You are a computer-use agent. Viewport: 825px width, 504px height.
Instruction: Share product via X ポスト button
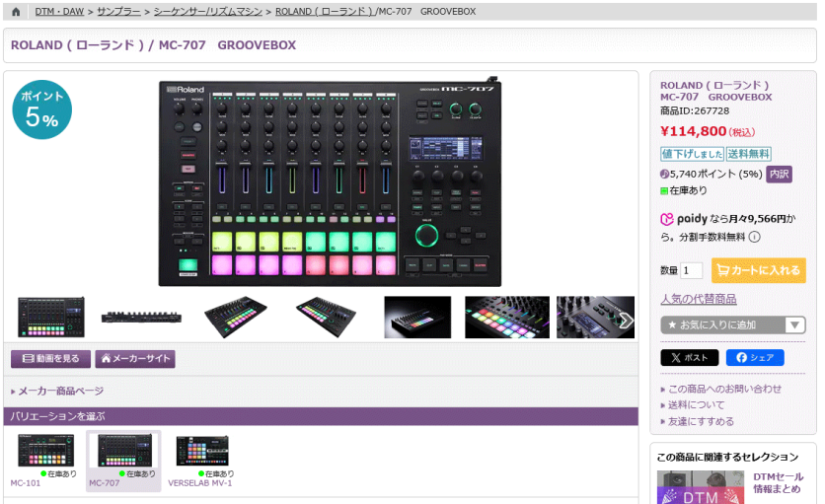click(x=689, y=358)
